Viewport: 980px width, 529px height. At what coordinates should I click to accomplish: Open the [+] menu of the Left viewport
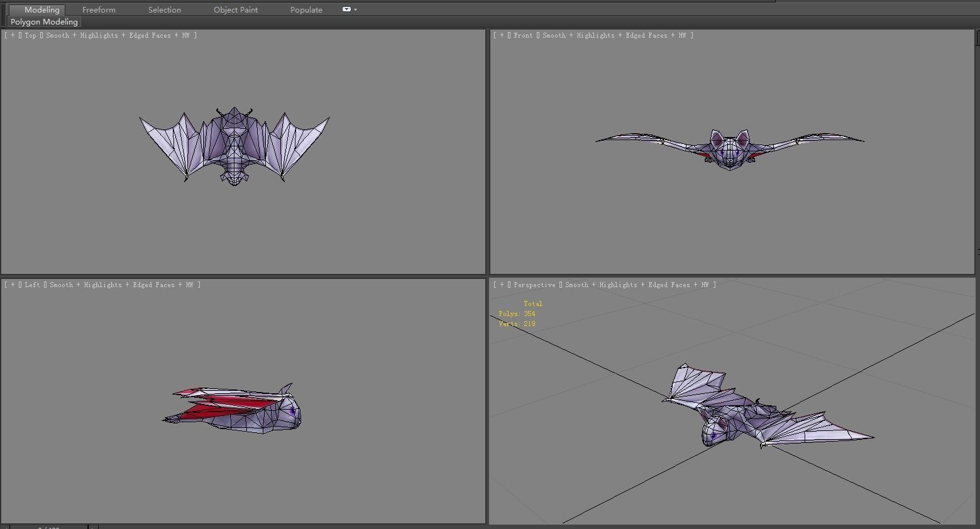[13, 285]
